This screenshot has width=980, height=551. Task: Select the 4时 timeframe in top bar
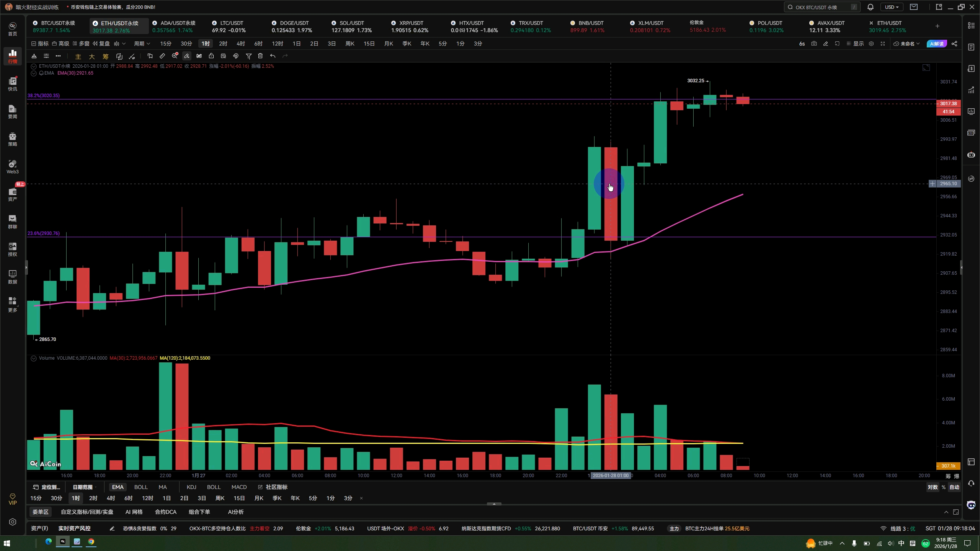pos(240,44)
